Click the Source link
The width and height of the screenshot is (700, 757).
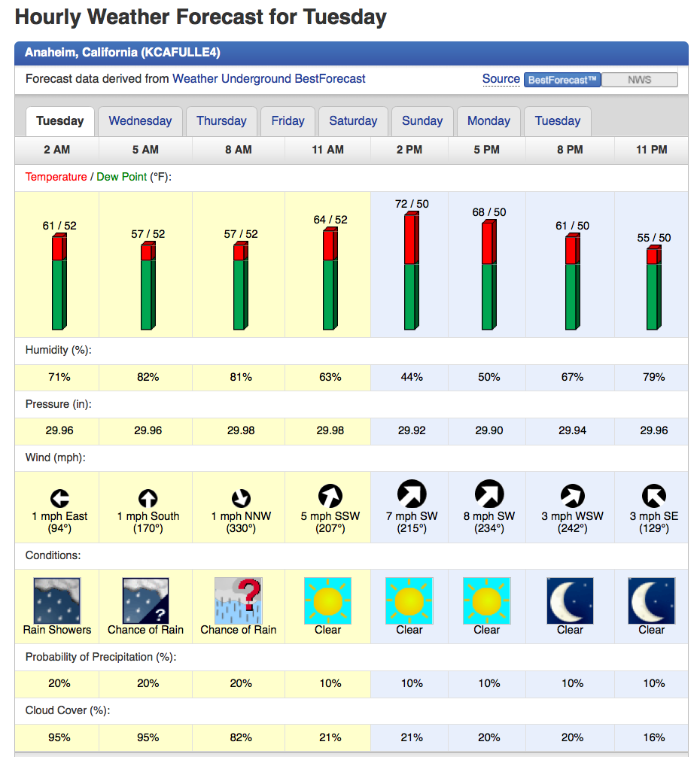click(x=501, y=79)
